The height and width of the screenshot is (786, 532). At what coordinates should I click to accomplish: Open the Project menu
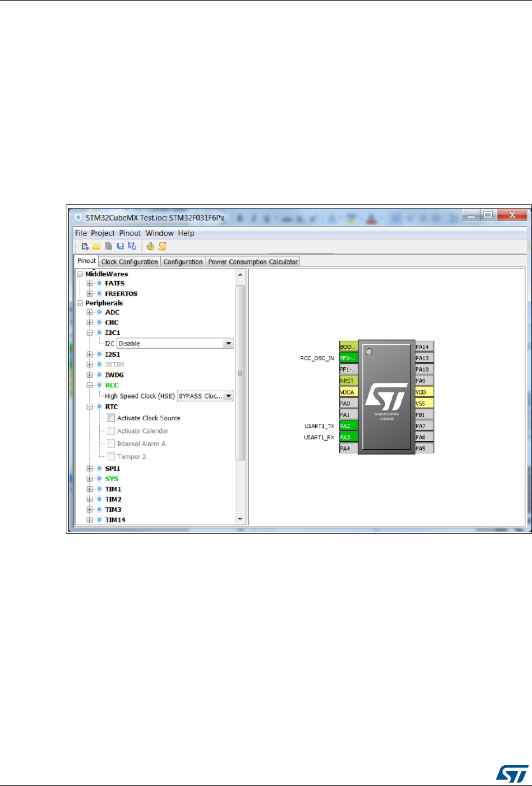click(x=103, y=233)
